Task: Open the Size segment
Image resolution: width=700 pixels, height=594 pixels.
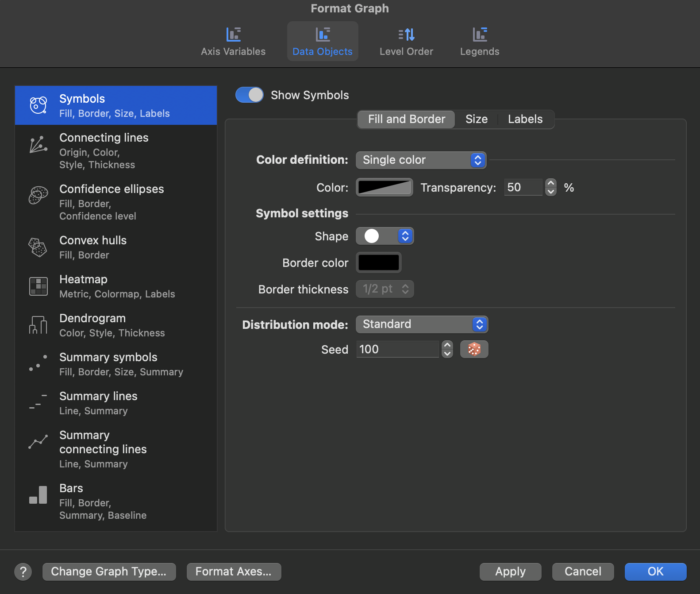Action: click(x=477, y=119)
